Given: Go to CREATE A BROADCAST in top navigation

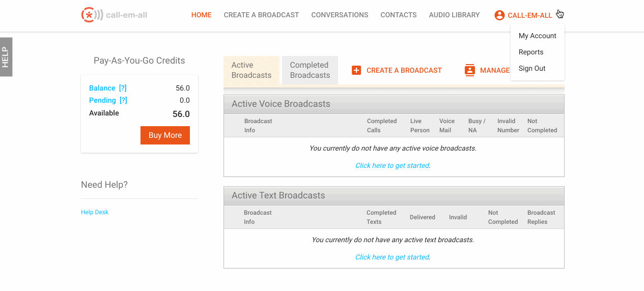Looking at the screenshot, I should coord(261,15).
